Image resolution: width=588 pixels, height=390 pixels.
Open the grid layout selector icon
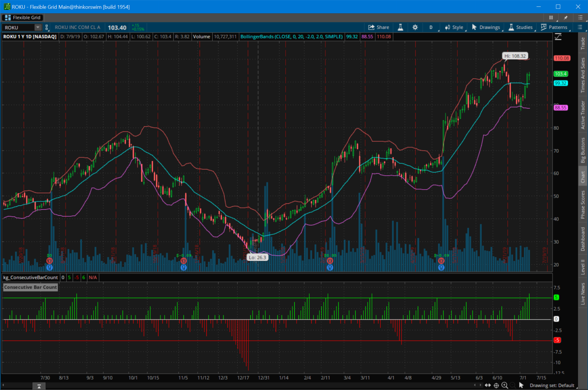(551, 18)
